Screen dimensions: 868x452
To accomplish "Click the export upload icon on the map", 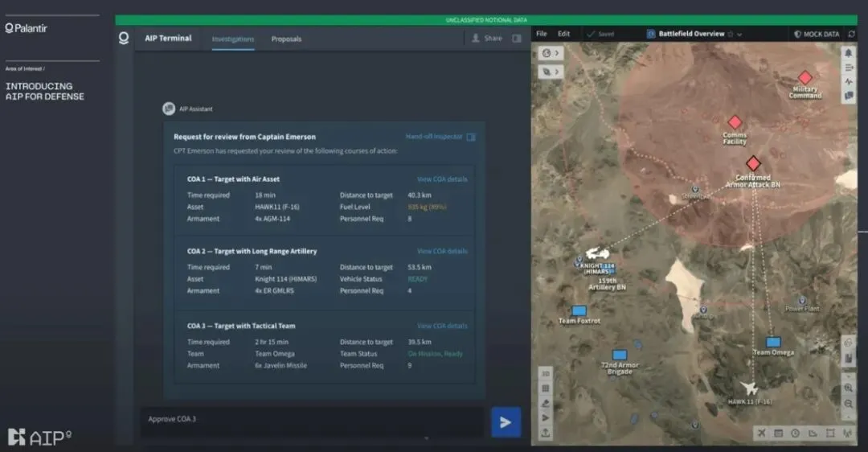I will coord(545,433).
